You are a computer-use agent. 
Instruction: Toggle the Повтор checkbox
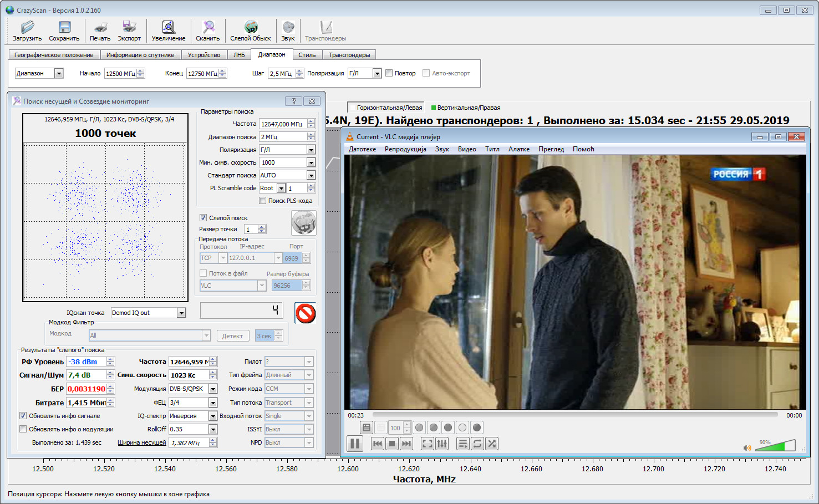click(x=389, y=73)
